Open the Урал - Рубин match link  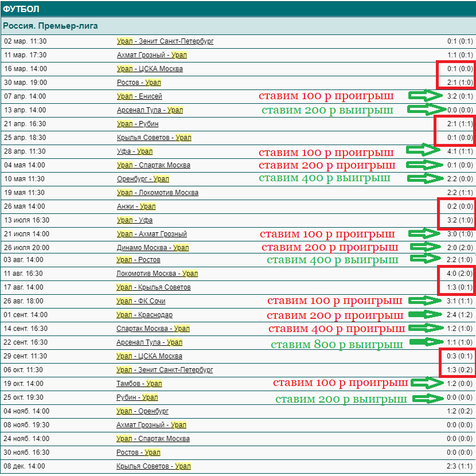pos(138,124)
